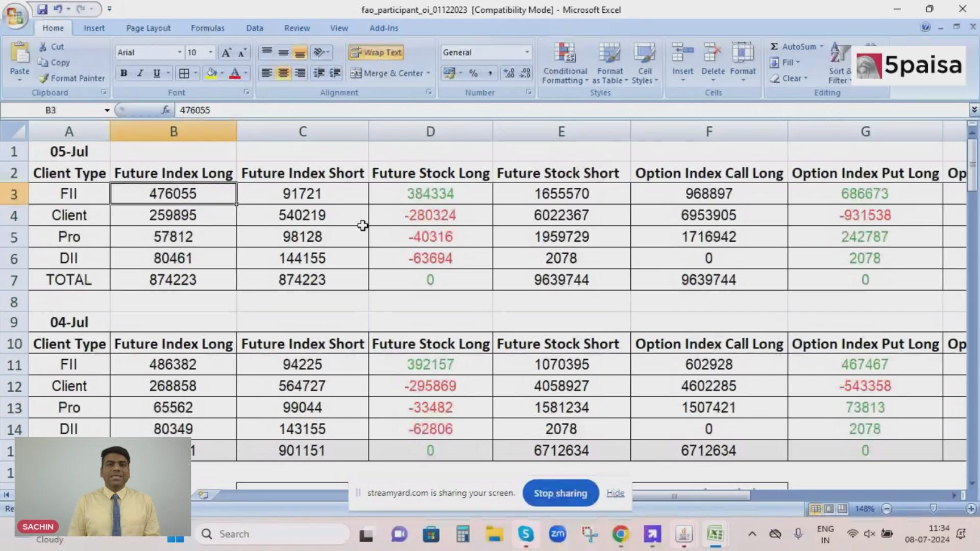Click the Decrease Font Size icon

point(242,52)
